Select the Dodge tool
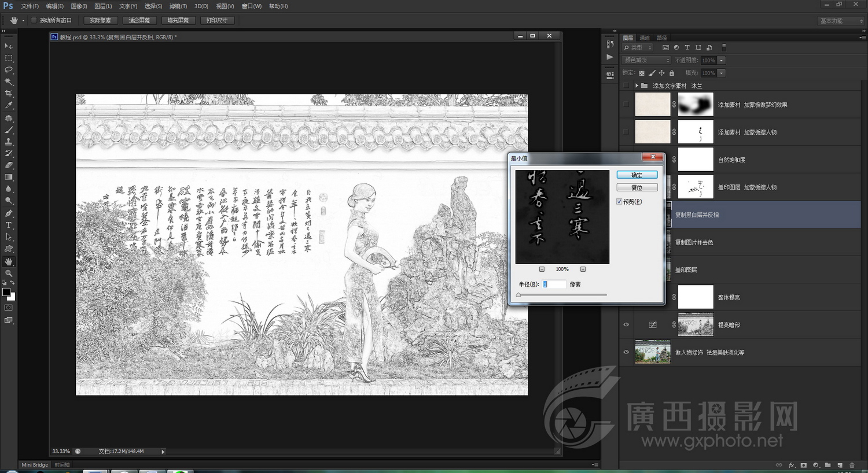The image size is (868, 473). (x=9, y=201)
